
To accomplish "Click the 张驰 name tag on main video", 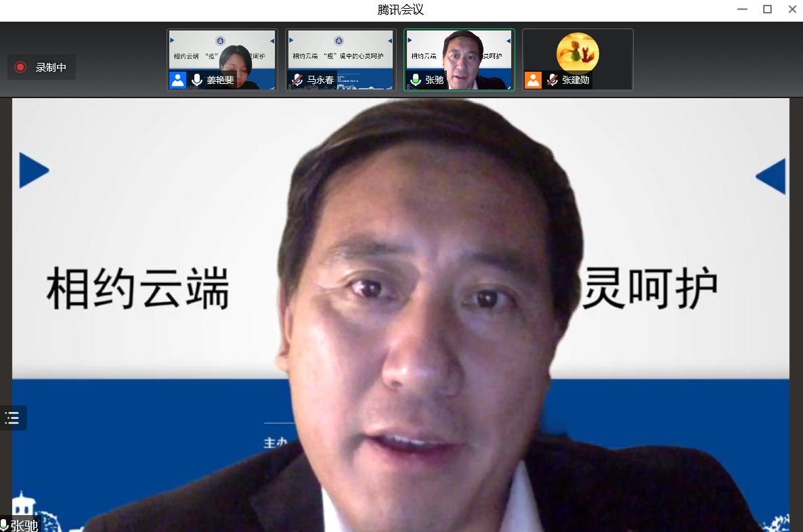I will click(x=24, y=525).
